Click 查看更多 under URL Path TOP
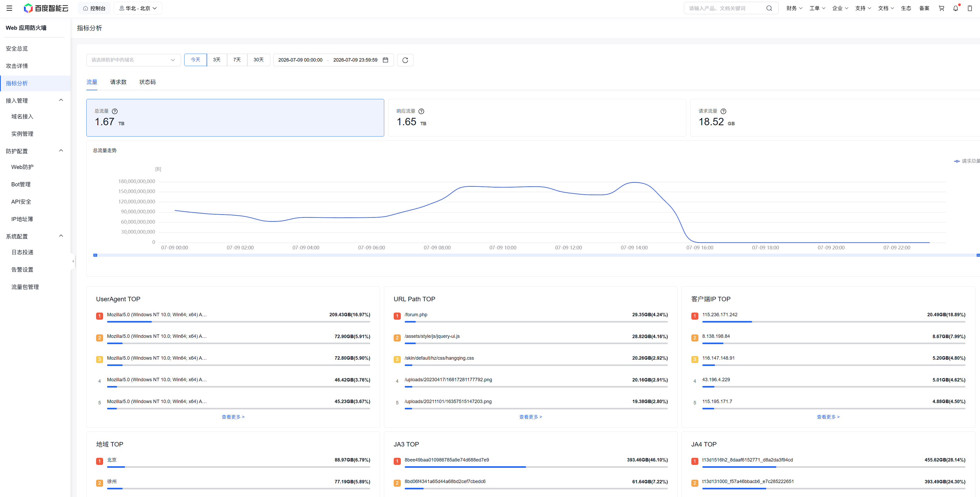Screen dimensions: 980x497 pyautogui.click(x=531, y=417)
